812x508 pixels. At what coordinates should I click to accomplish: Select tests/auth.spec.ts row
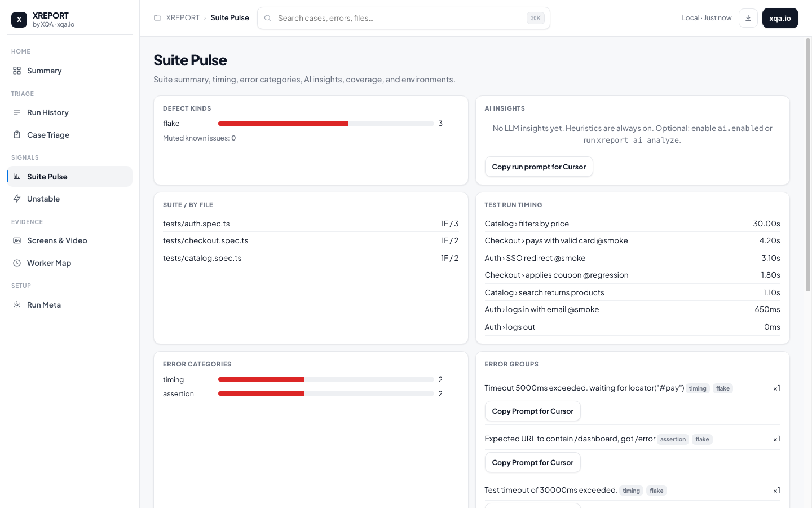coord(311,224)
